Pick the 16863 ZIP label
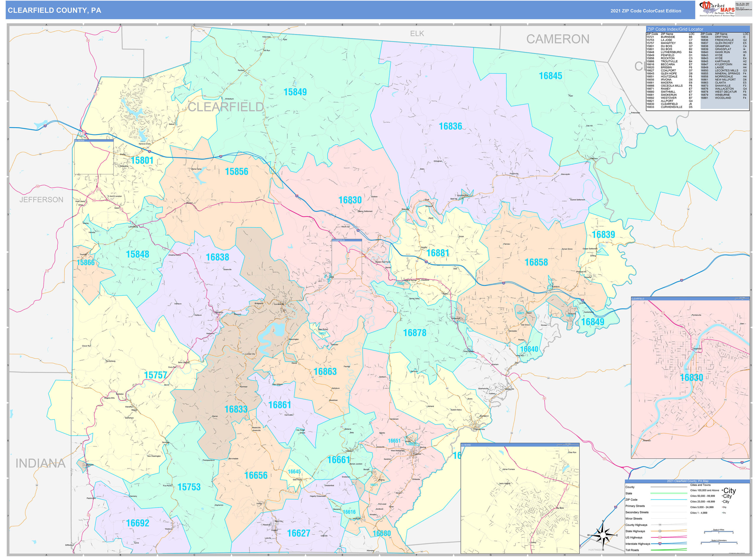Screen dimensions: 756x557 point(325,372)
